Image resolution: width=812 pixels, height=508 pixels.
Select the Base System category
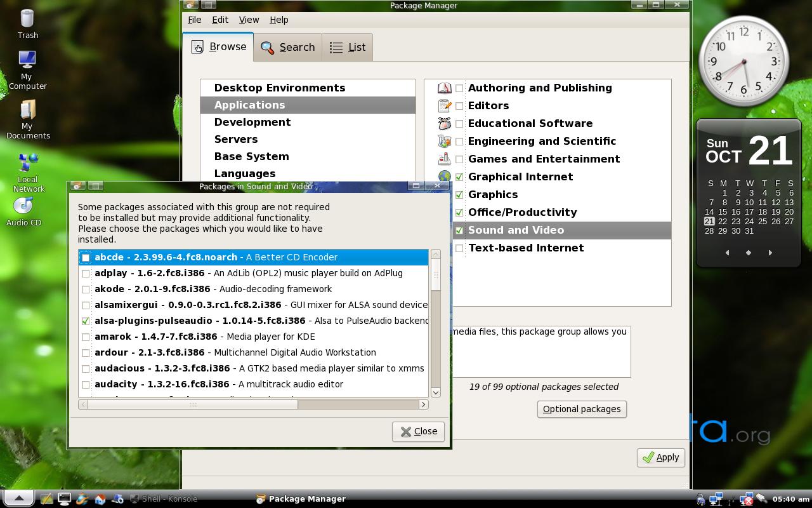pyautogui.click(x=308, y=156)
